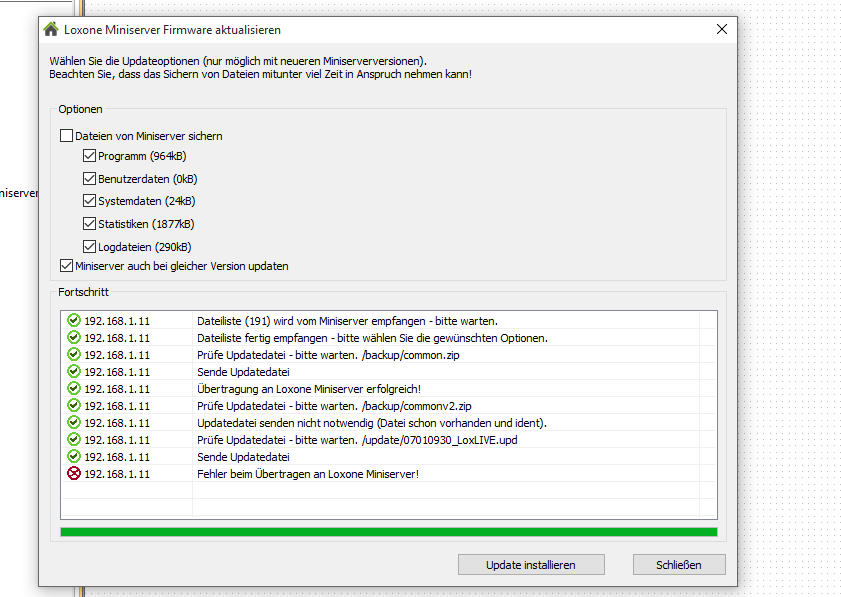Select 'Updatedatei senden nicht notwendig' message
This screenshot has height=597, width=841.
tap(372, 423)
